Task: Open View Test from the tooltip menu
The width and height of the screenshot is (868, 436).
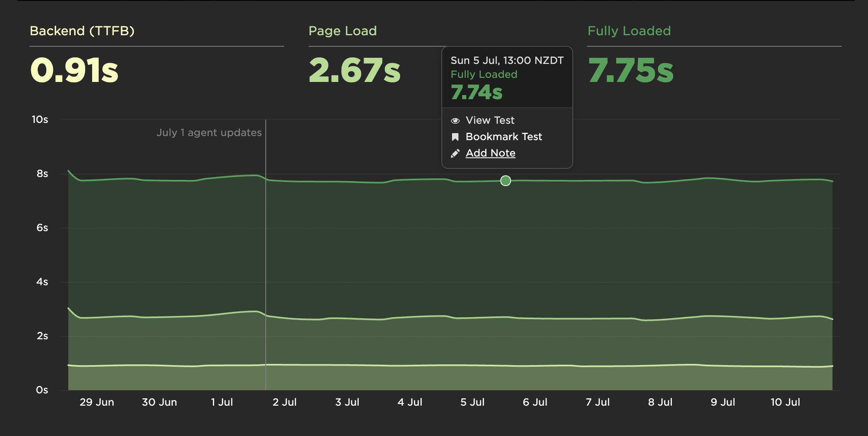Action: [490, 120]
